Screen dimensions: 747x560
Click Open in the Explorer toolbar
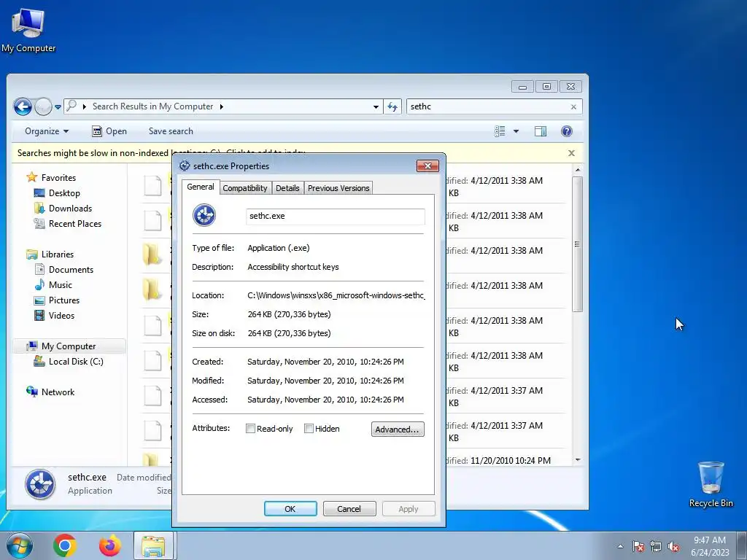click(109, 131)
